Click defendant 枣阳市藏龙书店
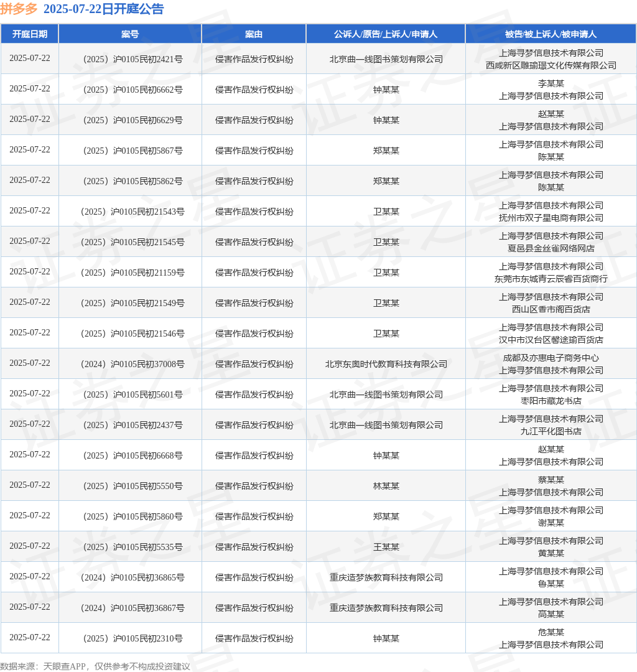Screen dimensions: 637x672 pos(551,401)
